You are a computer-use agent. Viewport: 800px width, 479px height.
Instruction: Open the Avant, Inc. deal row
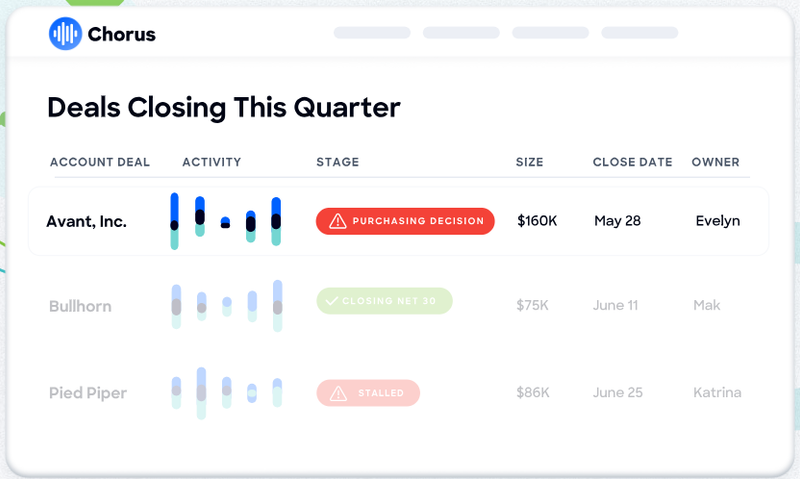click(398, 221)
